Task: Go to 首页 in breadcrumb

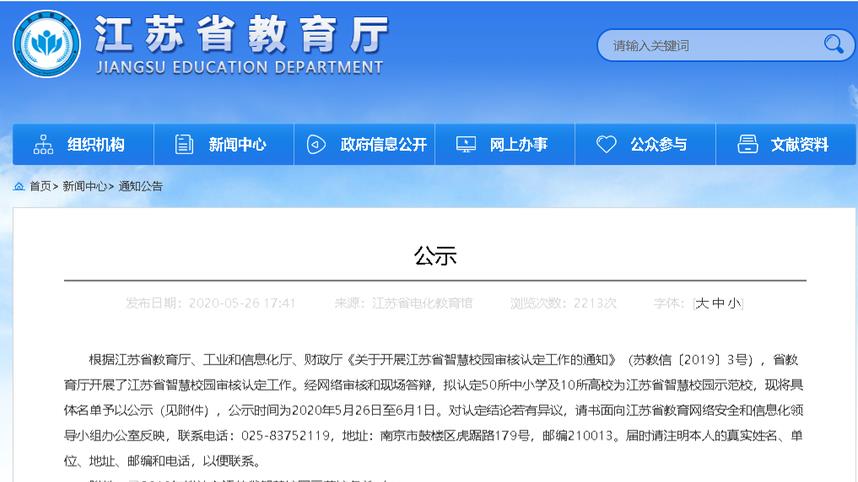Action: click(x=40, y=186)
